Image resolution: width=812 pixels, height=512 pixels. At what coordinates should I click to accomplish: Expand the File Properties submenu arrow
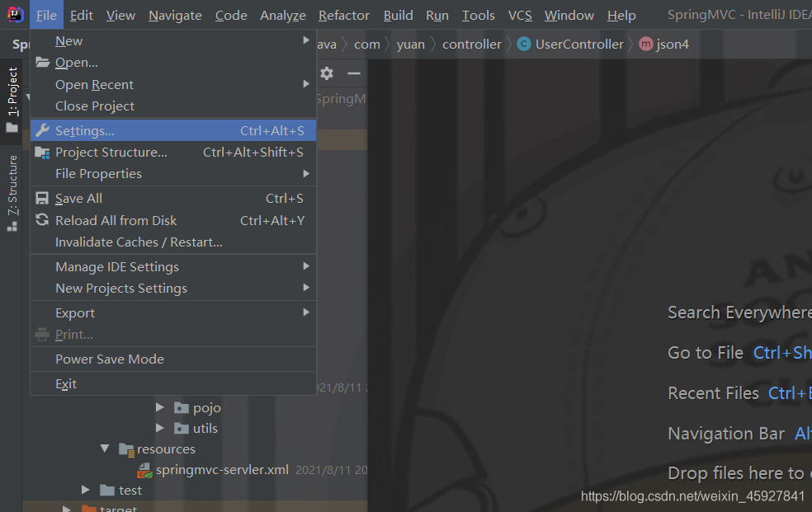point(306,174)
